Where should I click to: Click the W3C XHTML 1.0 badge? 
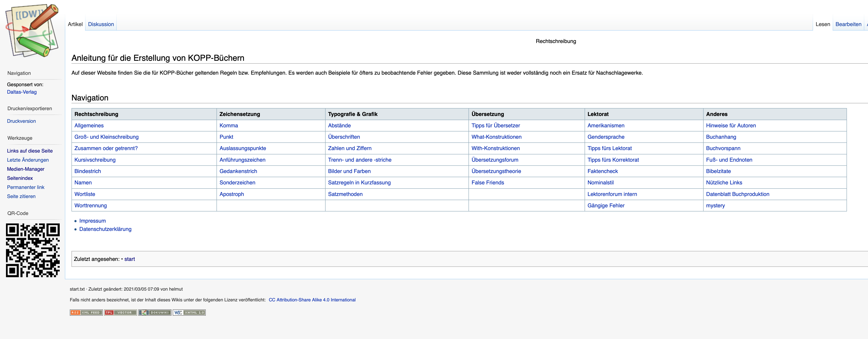tap(189, 312)
